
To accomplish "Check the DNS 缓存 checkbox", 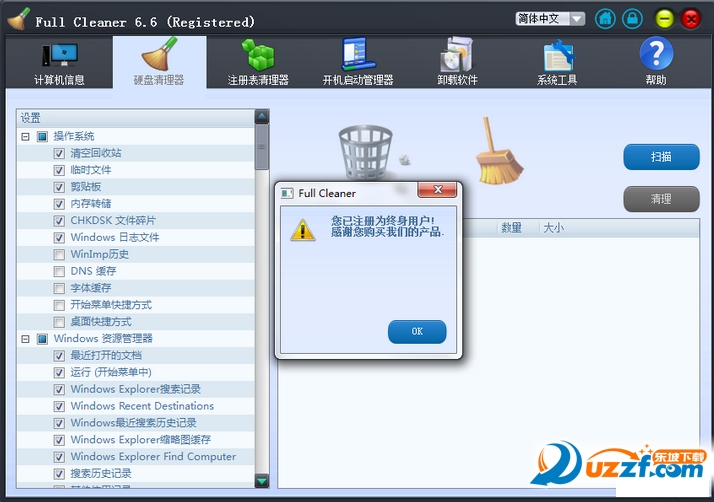I will pos(59,271).
